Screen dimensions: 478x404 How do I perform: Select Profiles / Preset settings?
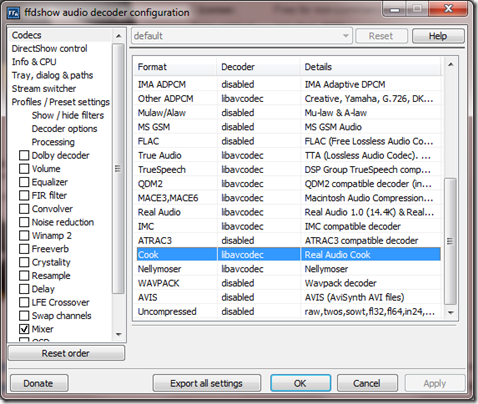point(61,102)
